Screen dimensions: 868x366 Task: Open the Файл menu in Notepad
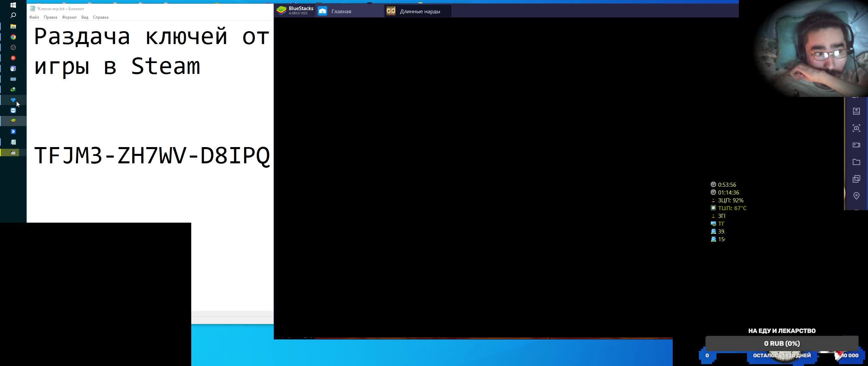tap(34, 17)
